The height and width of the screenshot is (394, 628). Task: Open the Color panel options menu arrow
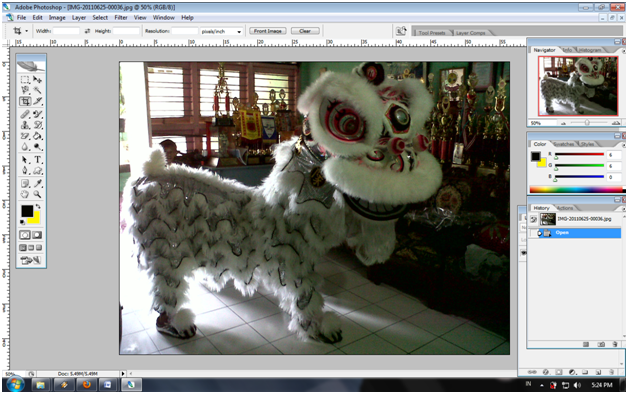(x=623, y=145)
